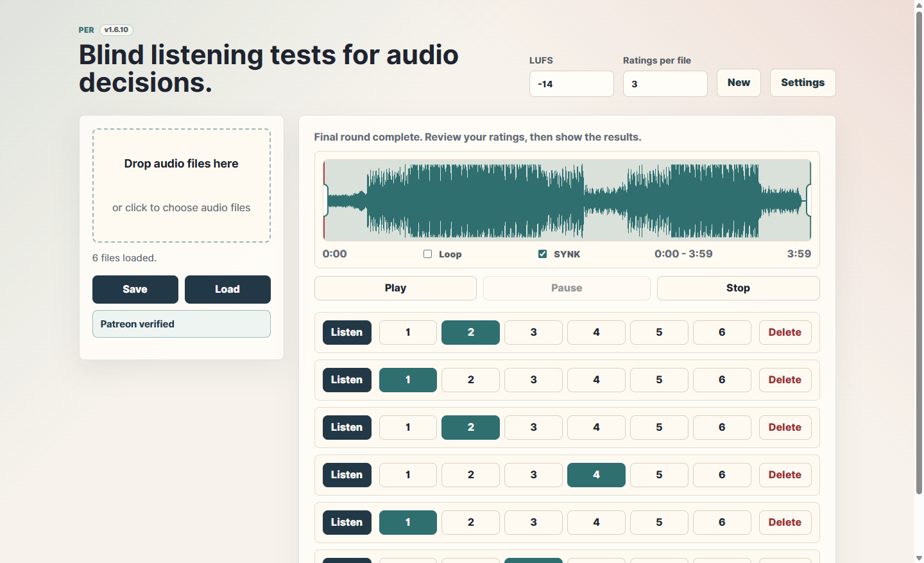Toggle the Loop checkbox

pyautogui.click(x=428, y=254)
